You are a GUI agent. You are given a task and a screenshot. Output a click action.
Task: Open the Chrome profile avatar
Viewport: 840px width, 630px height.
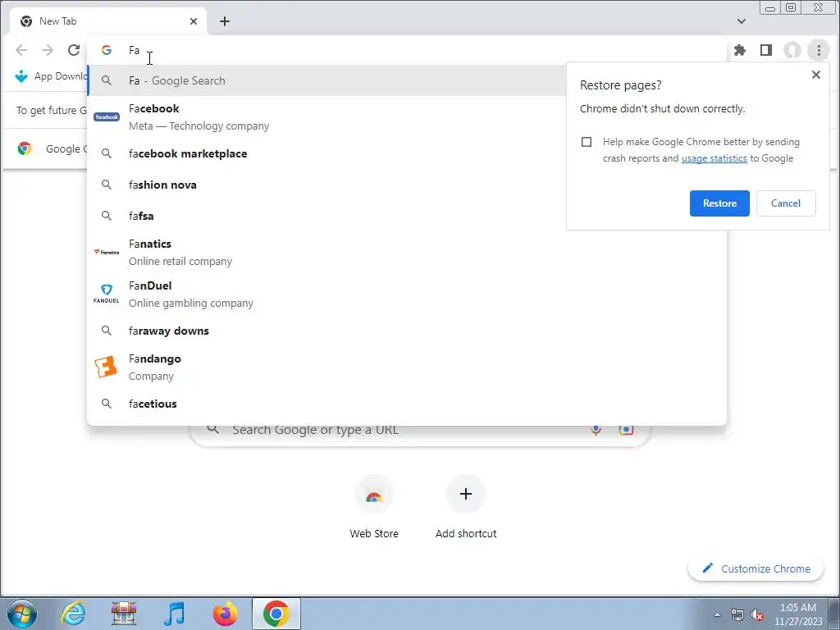point(792,50)
